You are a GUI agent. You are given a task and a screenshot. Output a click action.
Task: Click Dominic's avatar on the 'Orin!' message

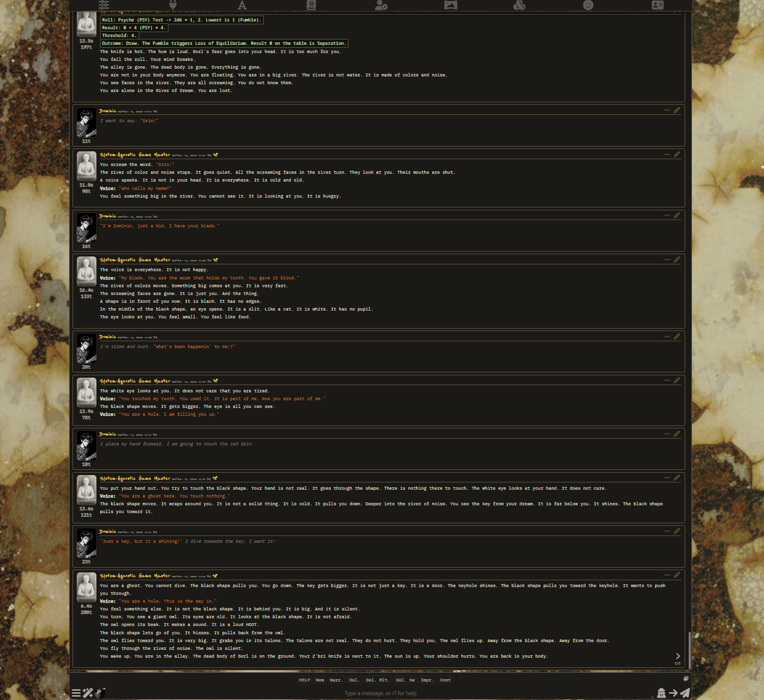[x=87, y=122]
